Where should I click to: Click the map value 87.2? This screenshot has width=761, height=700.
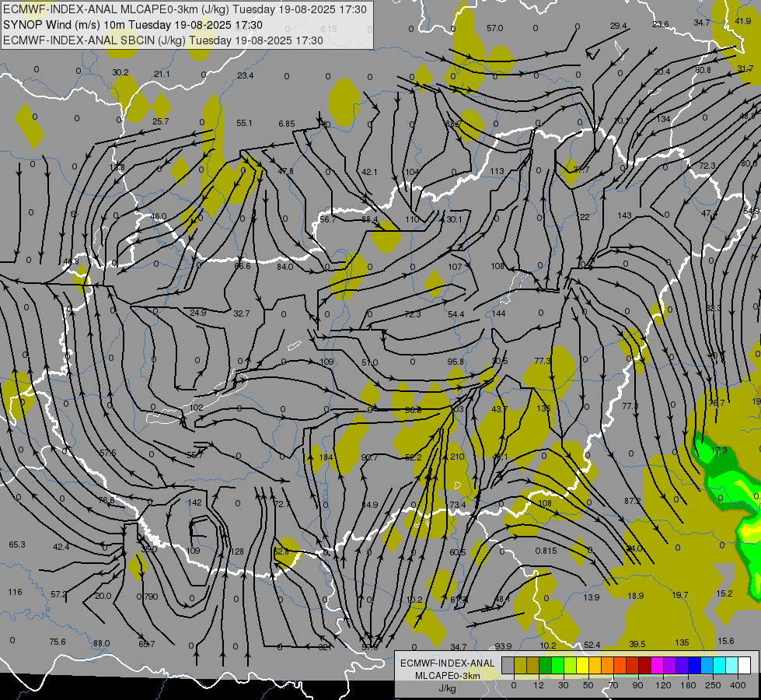[633, 501]
